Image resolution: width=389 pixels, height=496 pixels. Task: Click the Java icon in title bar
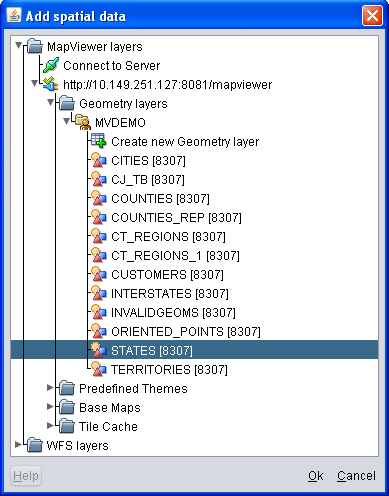pyautogui.click(x=14, y=15)
